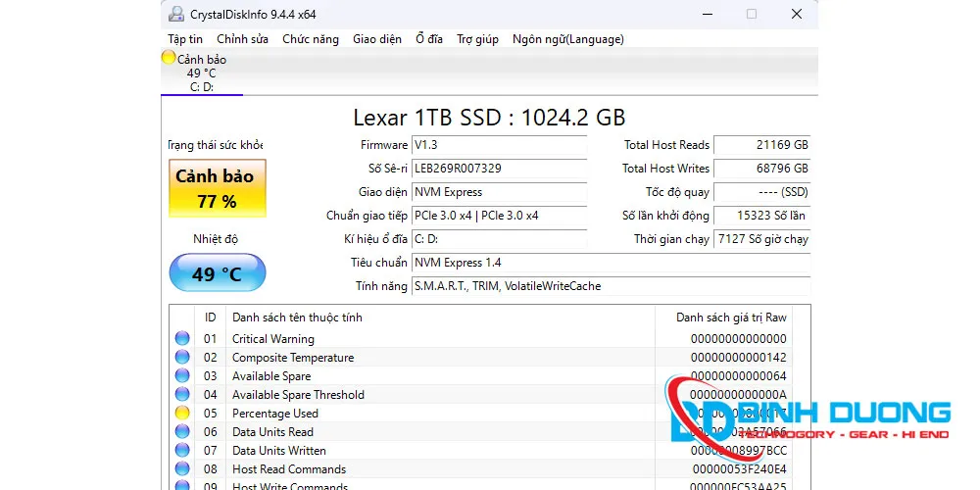Screen dimensions: 980x490
Task: Click the raw value 00000053F240E4
Action: 739,469
